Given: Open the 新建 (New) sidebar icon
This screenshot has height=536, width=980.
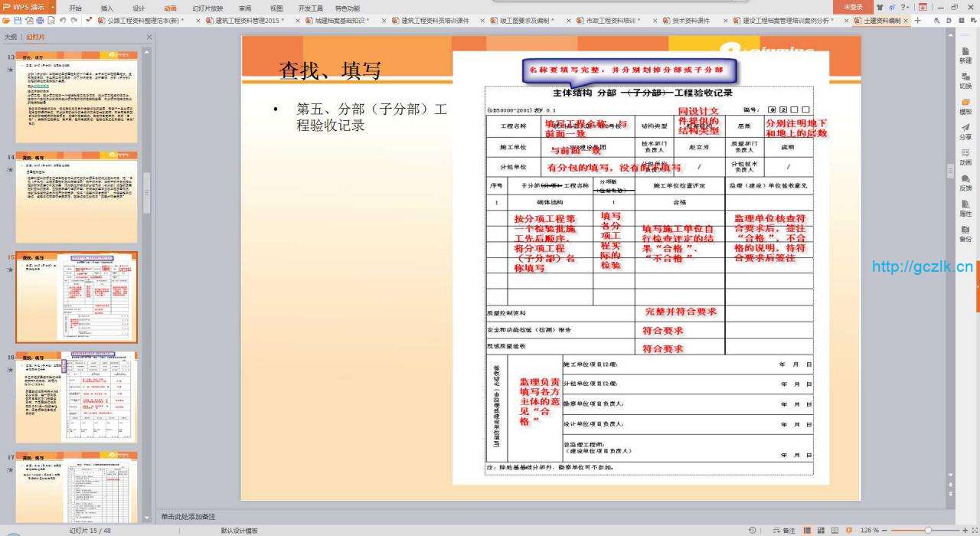Looking at the screenshot, I should 965,54.
